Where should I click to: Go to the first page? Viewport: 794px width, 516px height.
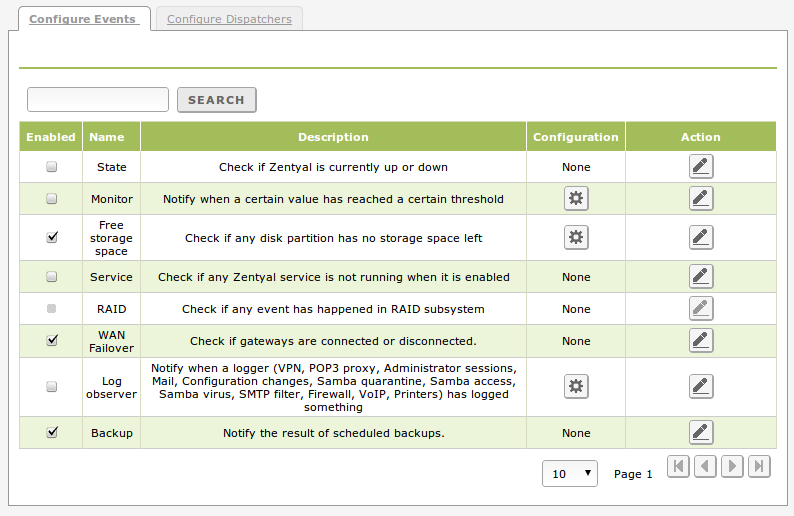[x=678, y=466]
